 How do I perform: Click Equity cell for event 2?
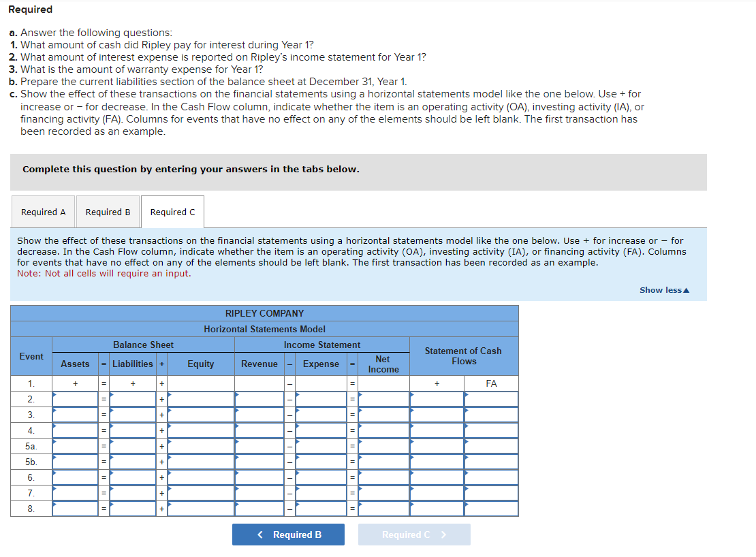pyautogui.click(x=200, y=400)
